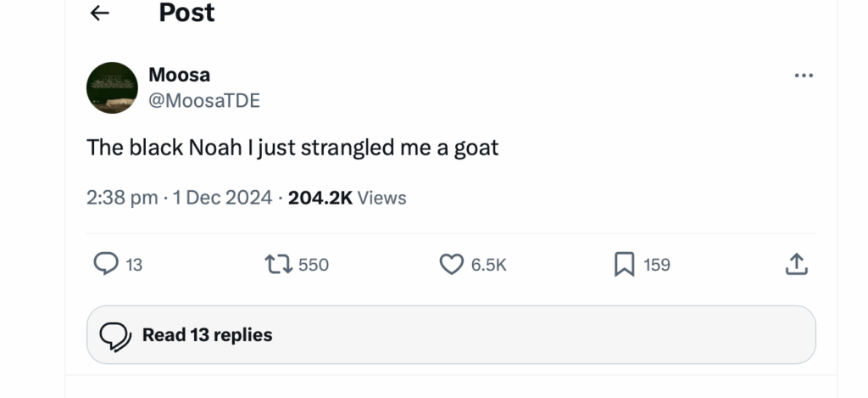
Task: Click the display name "Moosa"
Action: click(180, 75)
